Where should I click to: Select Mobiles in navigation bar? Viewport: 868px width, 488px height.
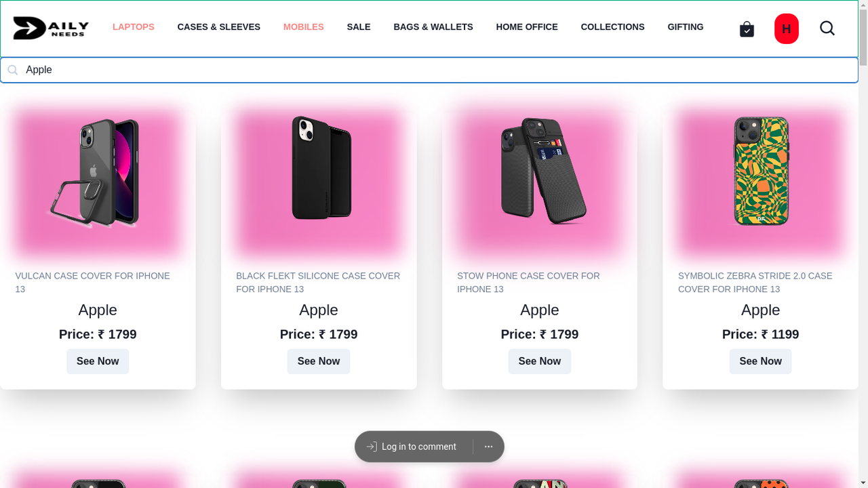click(304, 27)
